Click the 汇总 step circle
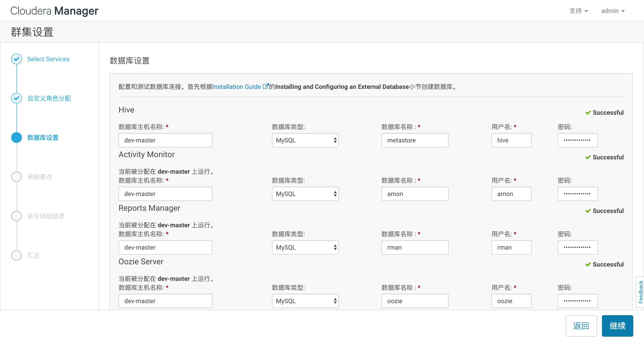Image resolution: width=644 pixels, height=342 pixels. [x=17, y=255]
